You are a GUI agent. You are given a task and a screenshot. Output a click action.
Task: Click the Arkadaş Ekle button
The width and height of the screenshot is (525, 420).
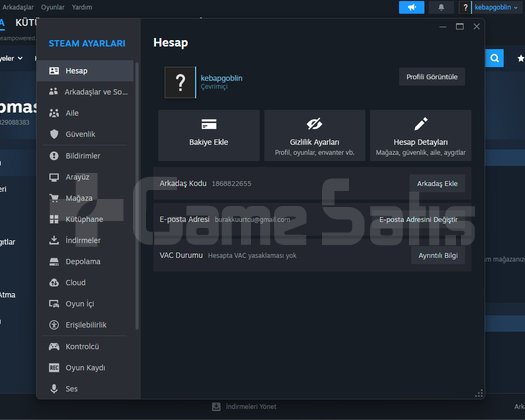click(437, 184)
